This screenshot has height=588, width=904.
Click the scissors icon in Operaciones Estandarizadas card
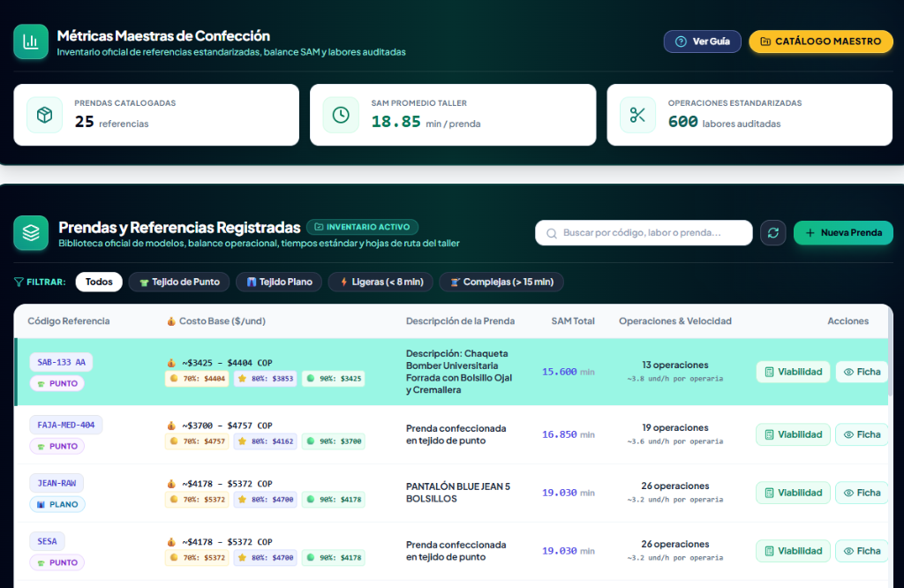tap(637, 115)
